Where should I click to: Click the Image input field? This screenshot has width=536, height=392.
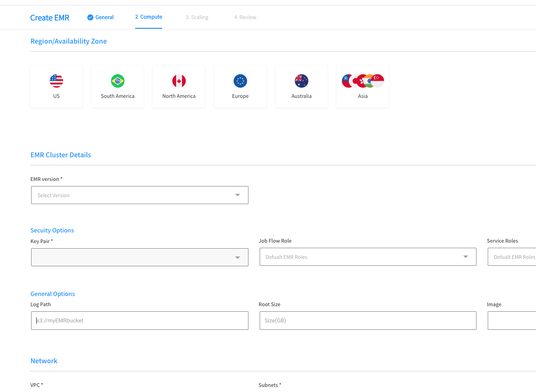[512, 321]
